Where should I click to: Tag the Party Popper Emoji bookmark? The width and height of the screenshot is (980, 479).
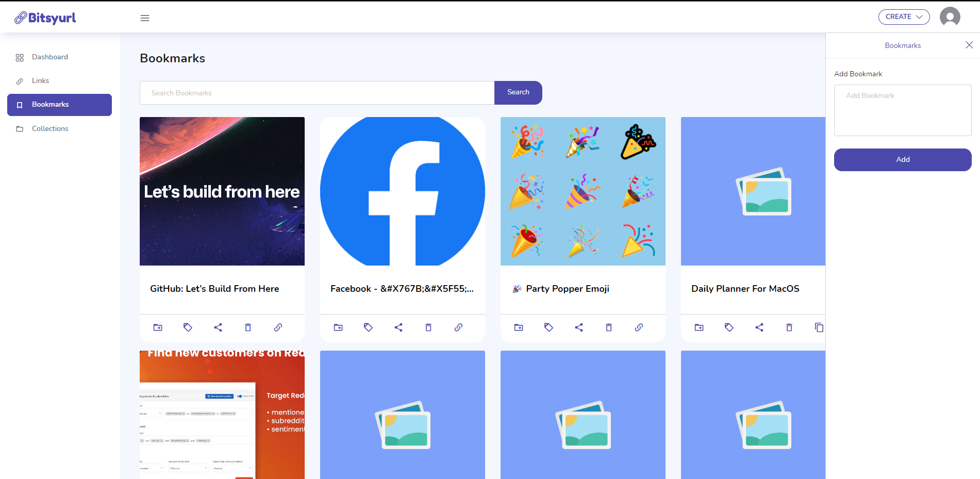(549, 327)
